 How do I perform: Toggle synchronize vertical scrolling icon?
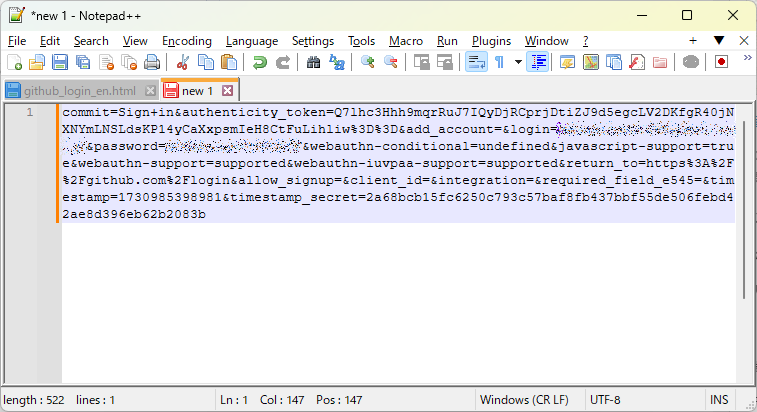click(x=421, y=62)
